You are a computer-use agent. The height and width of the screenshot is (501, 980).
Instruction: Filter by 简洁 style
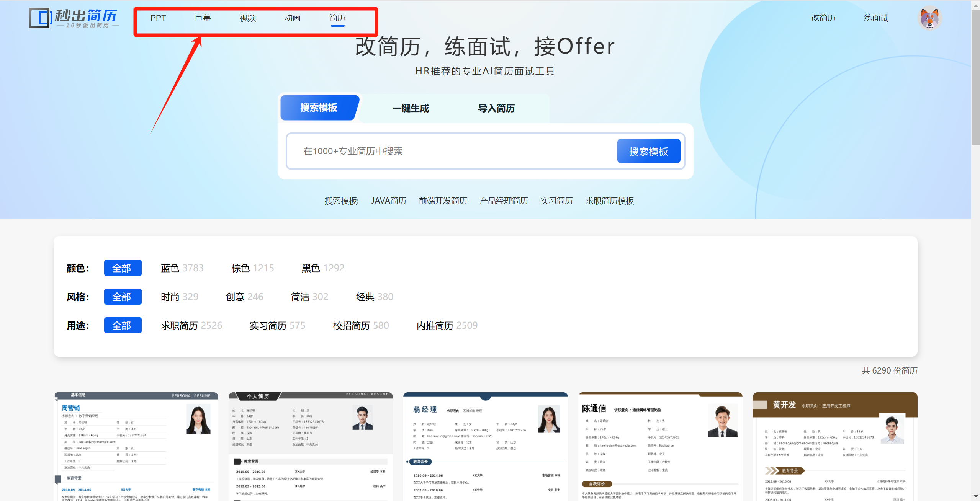[310, 297]
